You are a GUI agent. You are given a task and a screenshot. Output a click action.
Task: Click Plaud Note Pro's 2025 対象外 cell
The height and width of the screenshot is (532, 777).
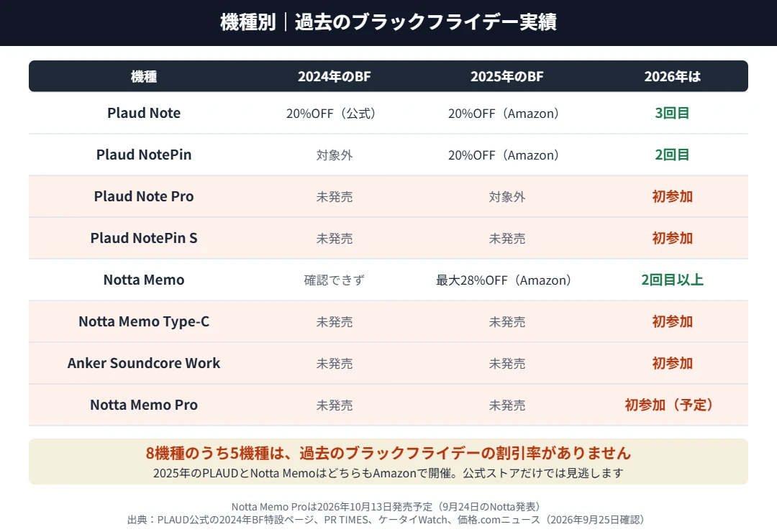507,197
